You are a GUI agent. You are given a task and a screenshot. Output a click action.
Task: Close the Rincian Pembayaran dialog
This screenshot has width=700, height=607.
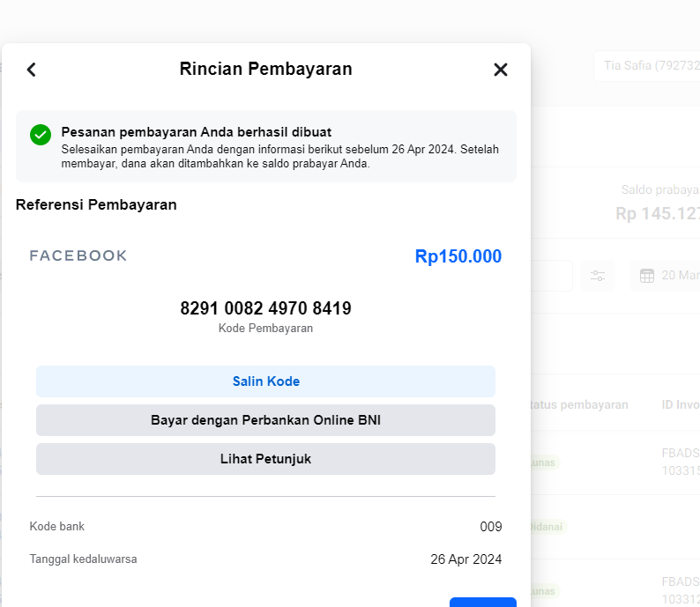tap(500, 70)
